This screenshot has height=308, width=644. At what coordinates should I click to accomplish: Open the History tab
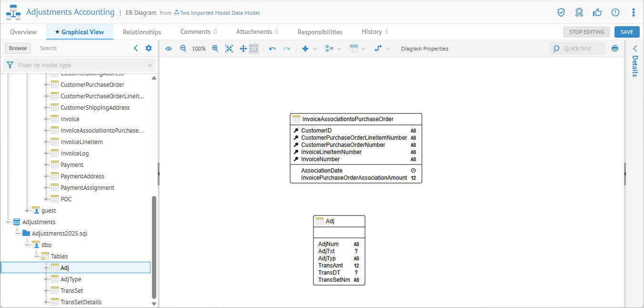click(x=374, y=32)
